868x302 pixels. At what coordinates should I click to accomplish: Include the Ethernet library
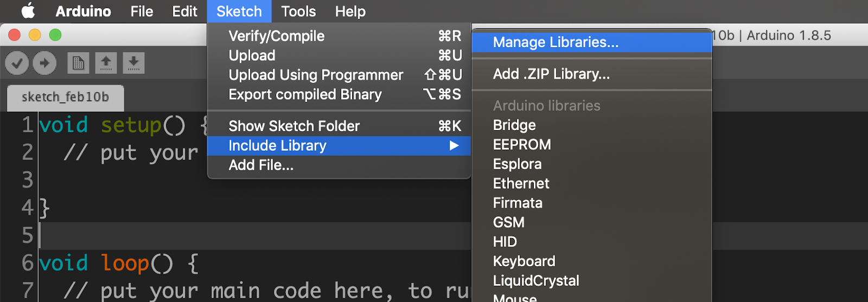[x=591, y=184]
